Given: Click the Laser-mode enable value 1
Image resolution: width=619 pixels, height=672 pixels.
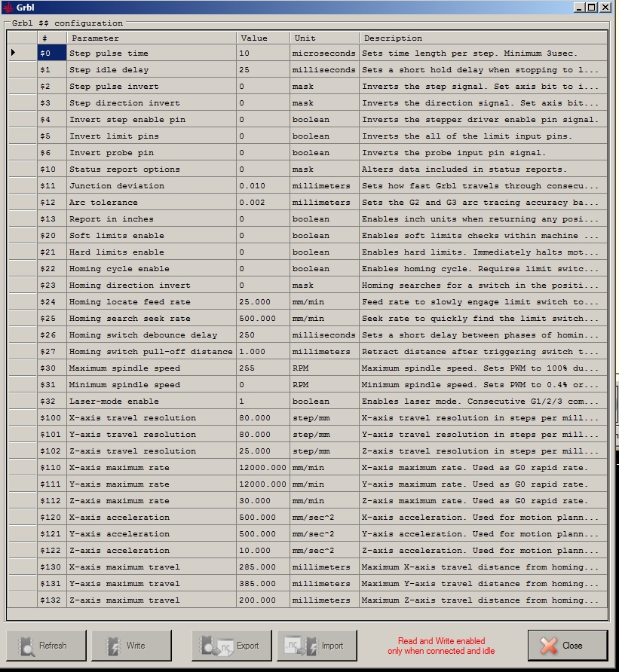Looking at the screenshot, I should click(x=263, y=401).
